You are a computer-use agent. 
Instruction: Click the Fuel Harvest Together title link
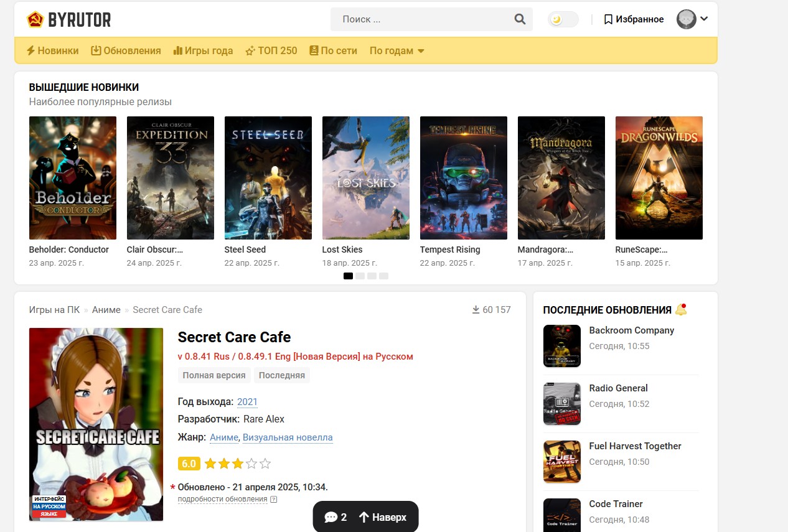point(636,446)
